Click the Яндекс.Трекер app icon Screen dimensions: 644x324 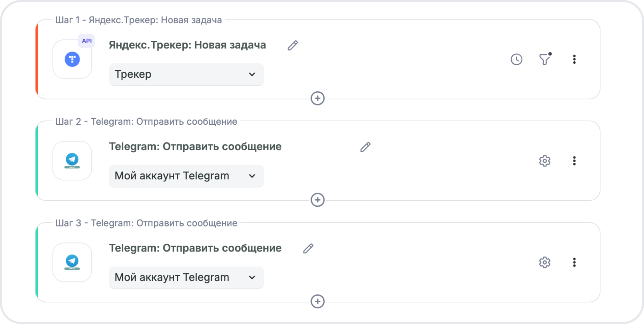pyautogui.click(x=72, y=59)
